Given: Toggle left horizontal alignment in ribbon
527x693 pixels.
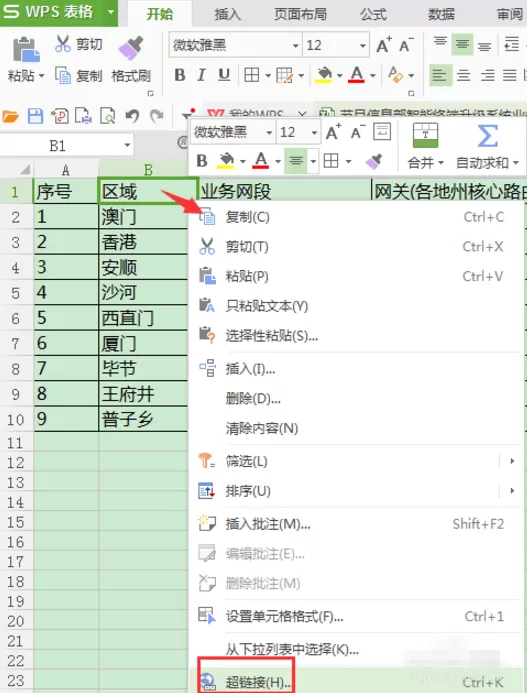Looking at the screenshot, I should click(440, 76).
